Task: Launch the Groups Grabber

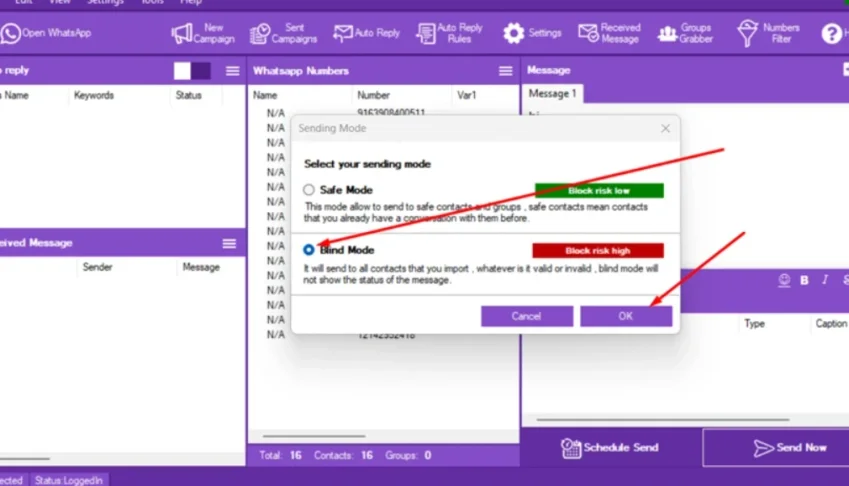Action: click(685, 33)
